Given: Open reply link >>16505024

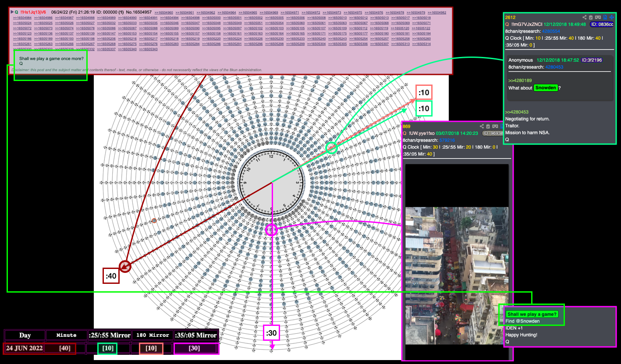Looking at the screenshot, I should pyautogui.click(x=22, y=23).
